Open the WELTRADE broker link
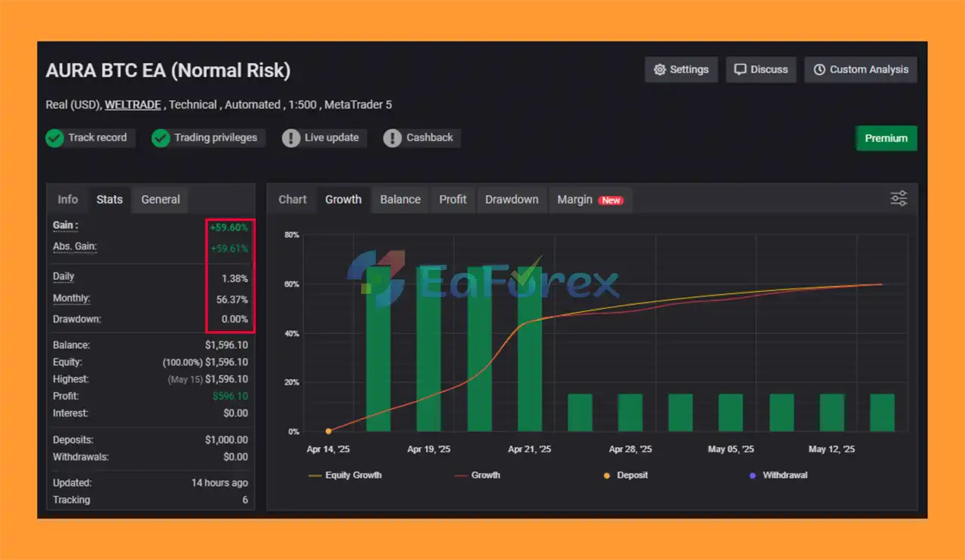 [x=133, y=105]
